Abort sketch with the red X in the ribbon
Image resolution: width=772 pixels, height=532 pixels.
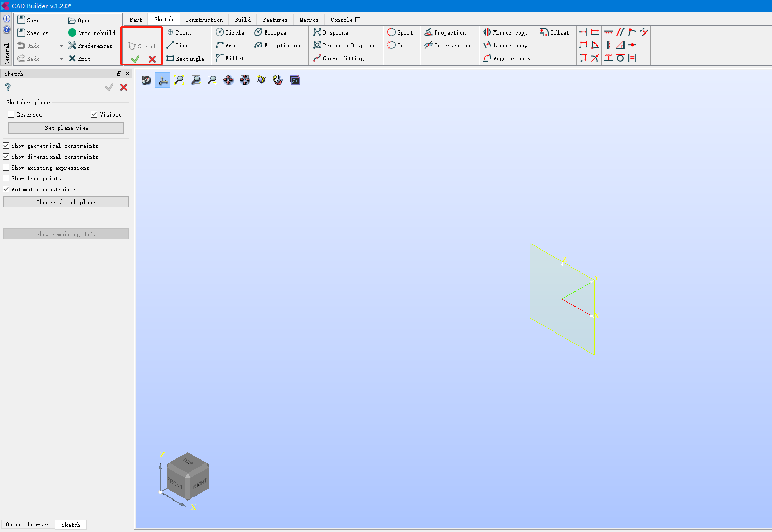pos(152,59)
